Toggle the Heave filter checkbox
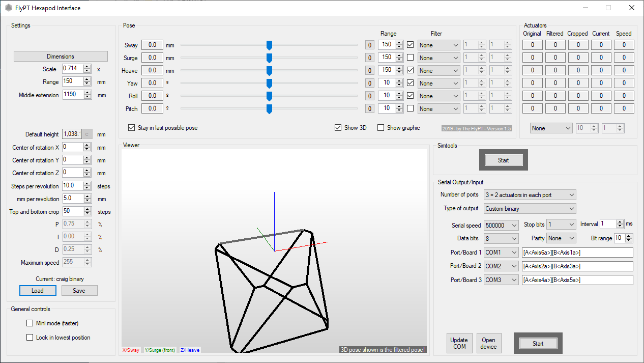The height and width of the screenshot is (363, 644). 410,70
